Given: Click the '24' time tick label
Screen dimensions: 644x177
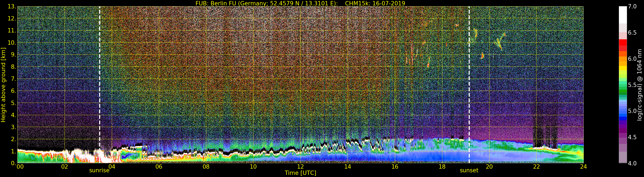Looking at the screenshot, I should pos(583,167).
